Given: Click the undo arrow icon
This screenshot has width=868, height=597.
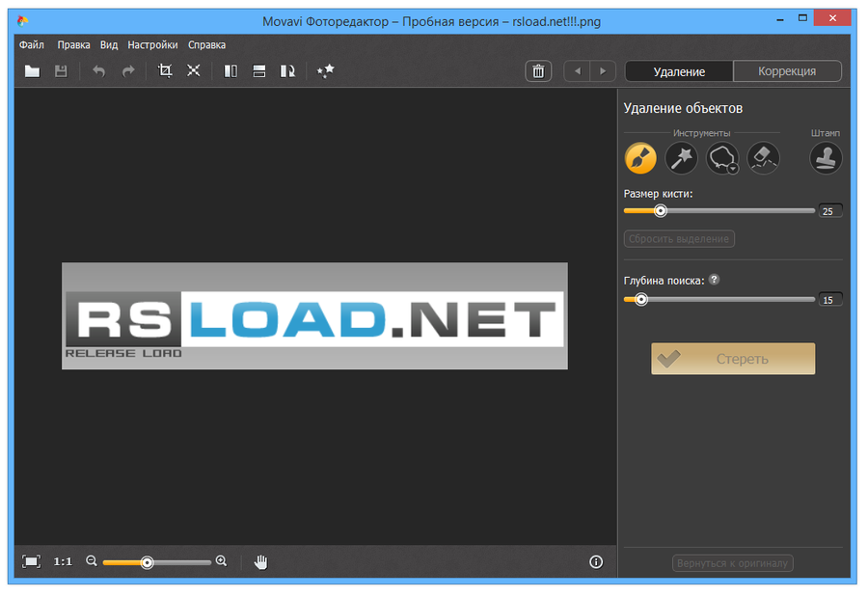Looking at the screenshot, I should (98, 70).
